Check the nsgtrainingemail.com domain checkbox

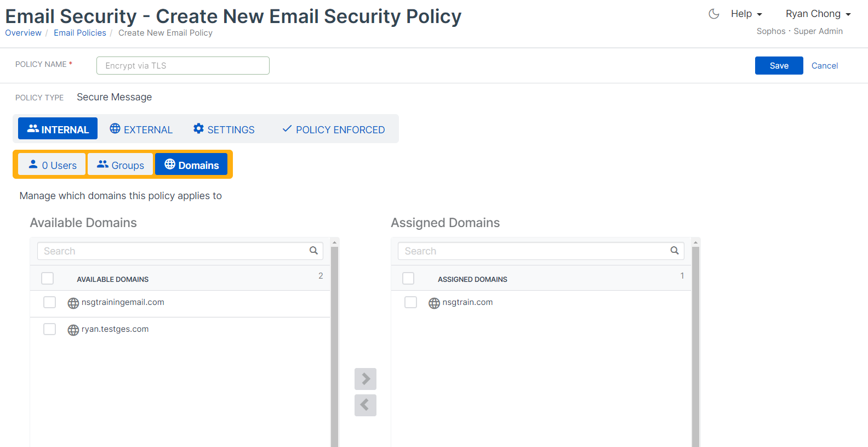point(50,302)
